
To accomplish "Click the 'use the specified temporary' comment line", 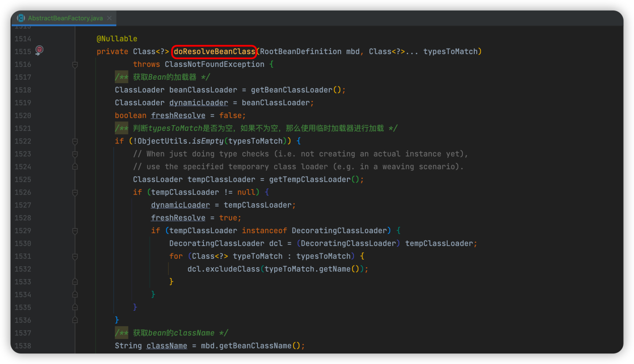I will pyautogui.click(x=299, y=167).
